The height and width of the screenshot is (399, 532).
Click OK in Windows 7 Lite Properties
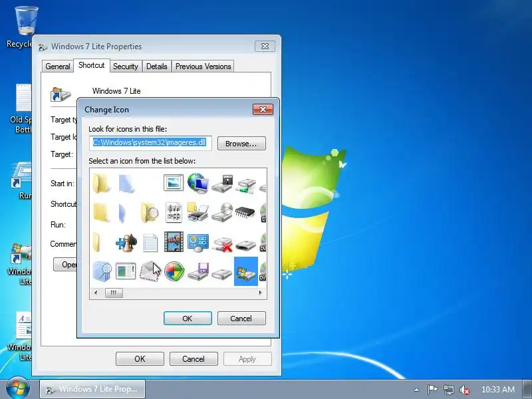click(x=140, y=358)
